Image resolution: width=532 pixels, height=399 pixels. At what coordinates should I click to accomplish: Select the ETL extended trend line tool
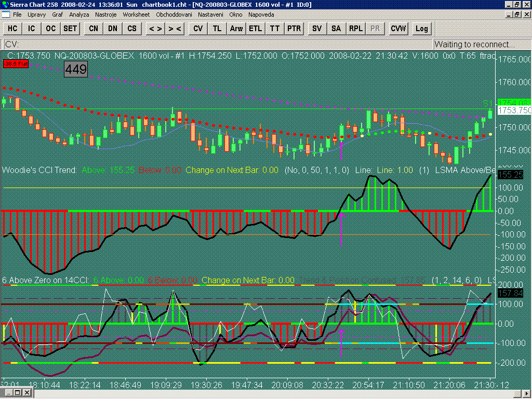[x=256, y=29]
